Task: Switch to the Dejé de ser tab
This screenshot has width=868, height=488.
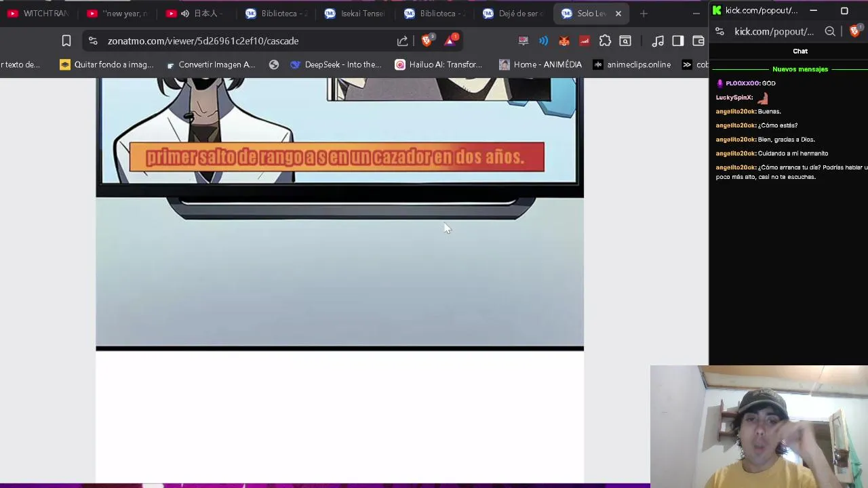Action: pyautogui.click(x=515, y=14)
